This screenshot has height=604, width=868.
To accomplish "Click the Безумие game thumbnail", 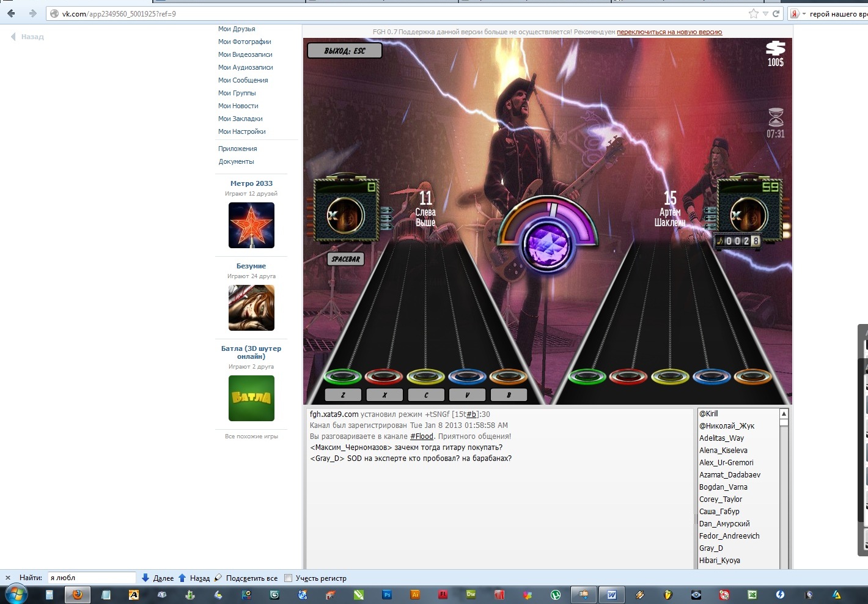I will pos(251,308).
